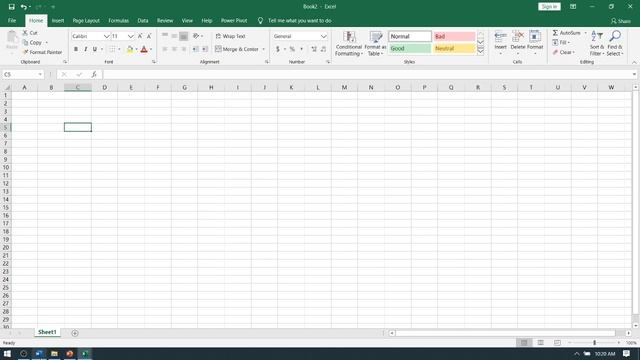Viewport: 640px width, 360px height.
Task: Open the font size dropdown
Action: coord(131,36)
